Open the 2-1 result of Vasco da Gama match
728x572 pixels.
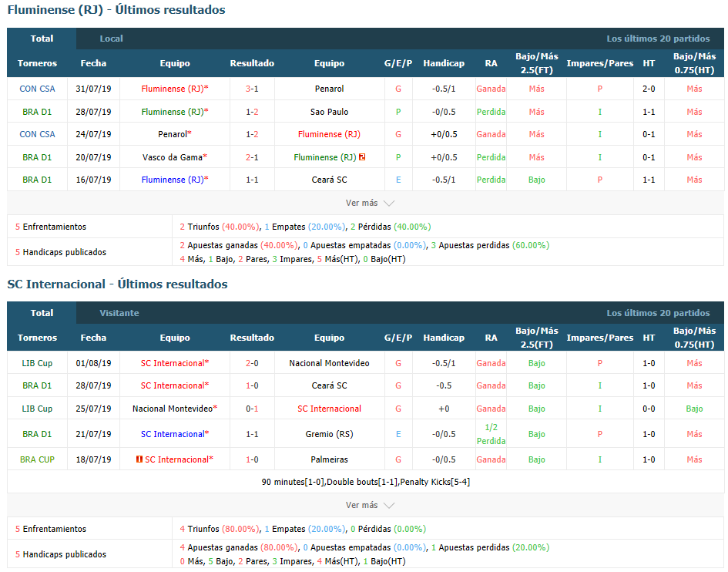252,157
